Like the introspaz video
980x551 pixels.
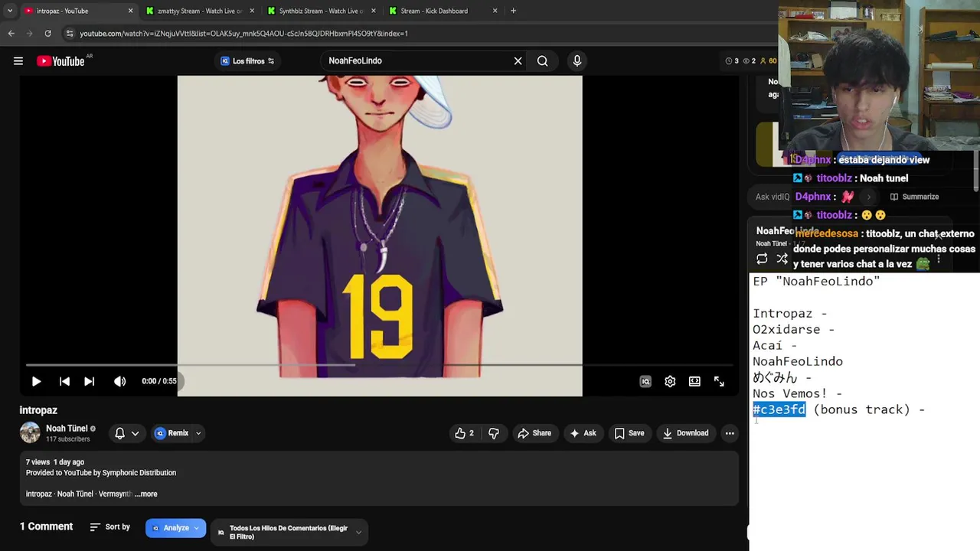coord(464,433)
